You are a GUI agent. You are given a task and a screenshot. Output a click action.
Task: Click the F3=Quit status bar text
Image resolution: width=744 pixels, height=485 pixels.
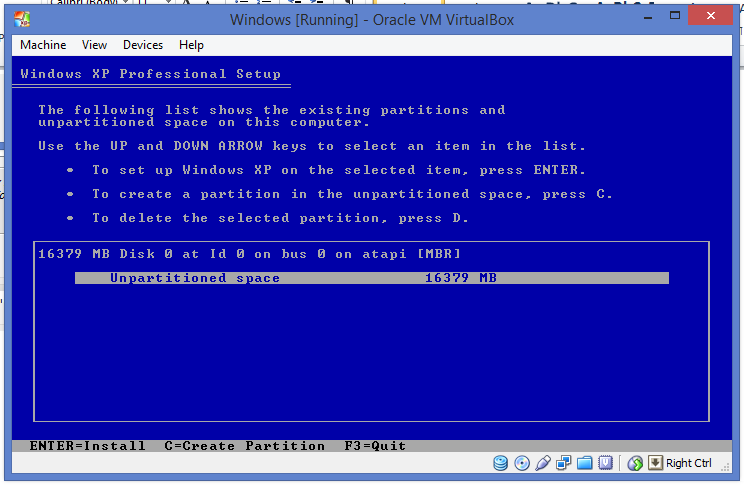pyautogui.click(x=375, y=446)
